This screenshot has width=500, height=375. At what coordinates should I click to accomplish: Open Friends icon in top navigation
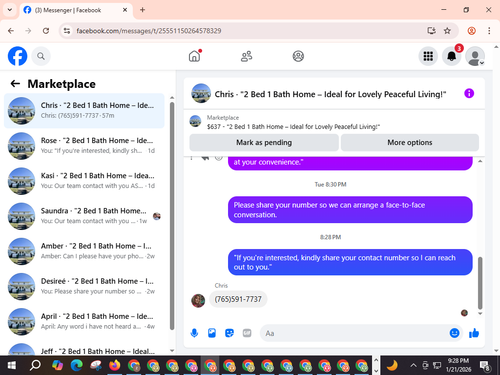246,56
